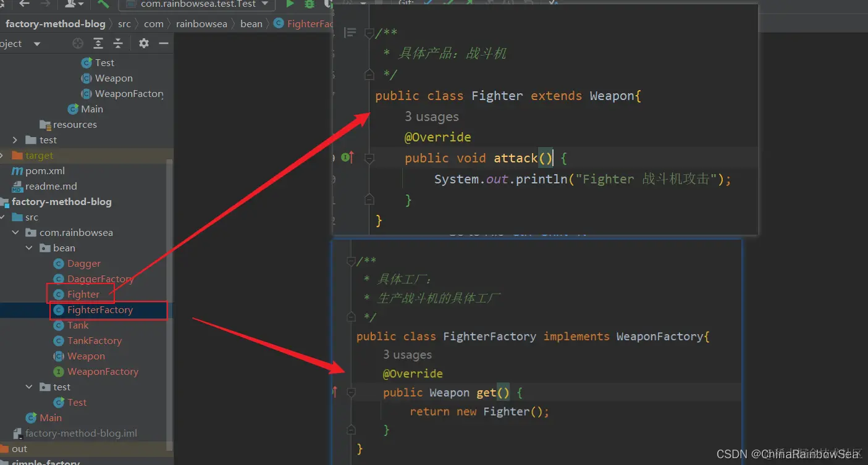Collapse the com.rainbowsea package node
868x465 pixels.
(15, 233)
